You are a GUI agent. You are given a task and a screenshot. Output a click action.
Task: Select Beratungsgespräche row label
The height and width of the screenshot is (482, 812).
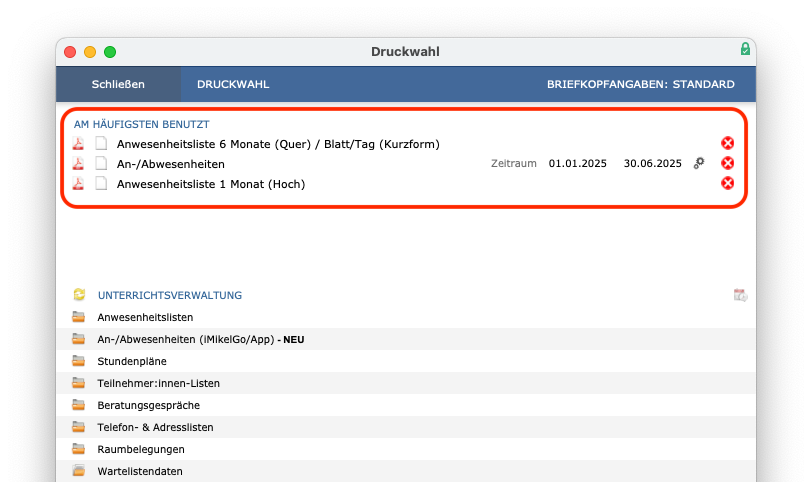point(149,405)
